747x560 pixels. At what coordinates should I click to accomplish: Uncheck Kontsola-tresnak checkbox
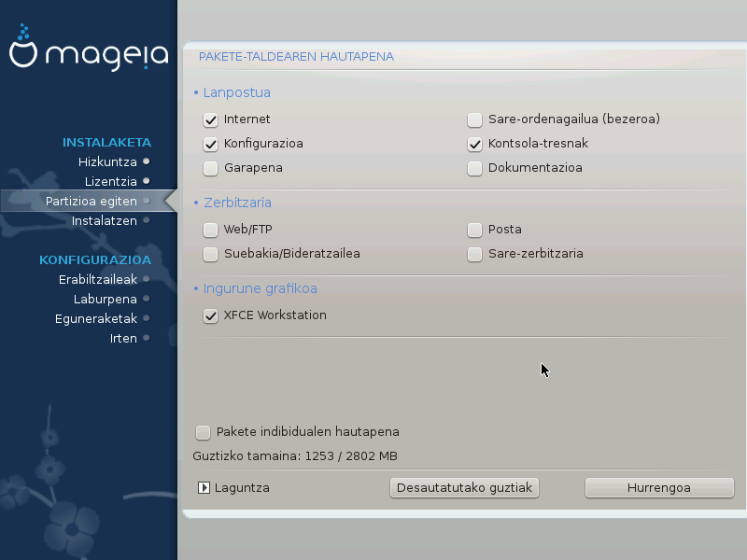pos(475,144)
